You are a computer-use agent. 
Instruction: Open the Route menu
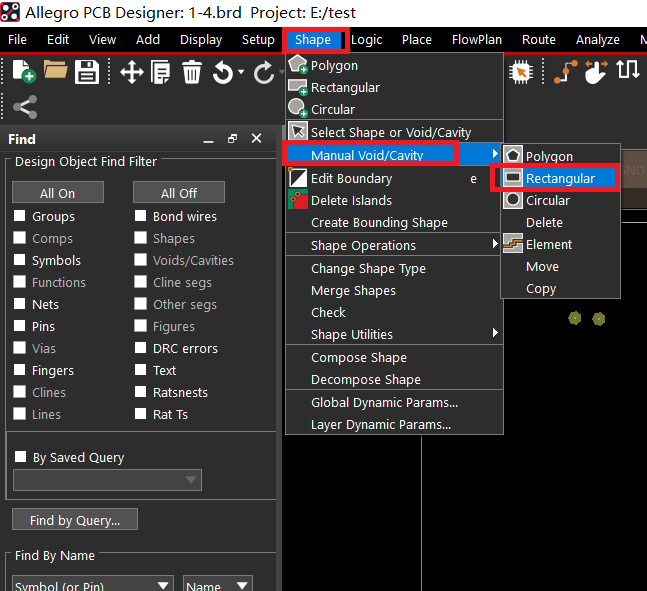(x=538, y=40)
